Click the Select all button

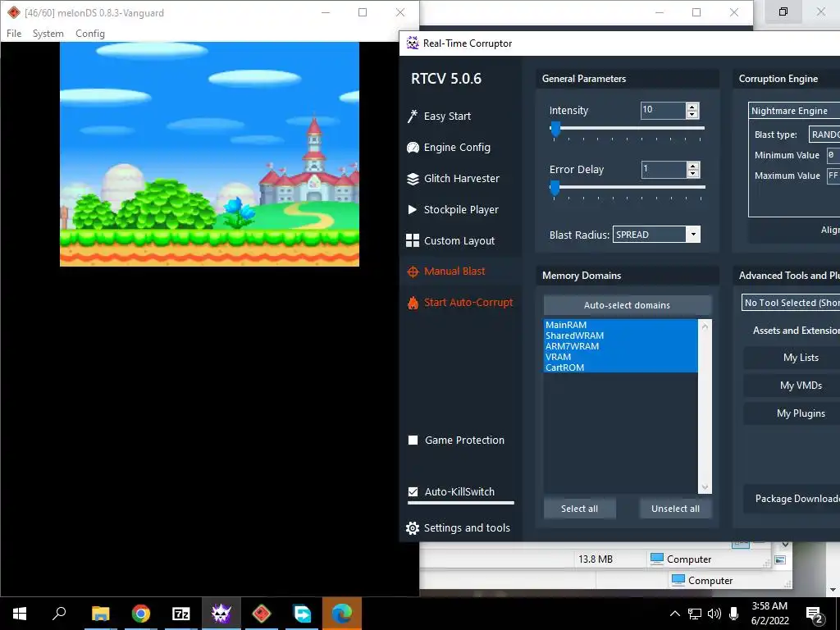pyautogui.click(x=580, y=509)
